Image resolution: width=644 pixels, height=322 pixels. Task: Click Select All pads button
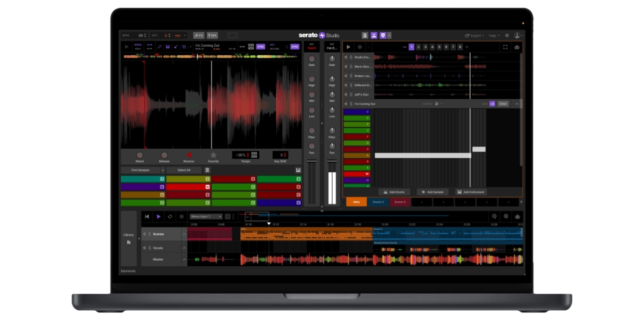coord(184,170)
